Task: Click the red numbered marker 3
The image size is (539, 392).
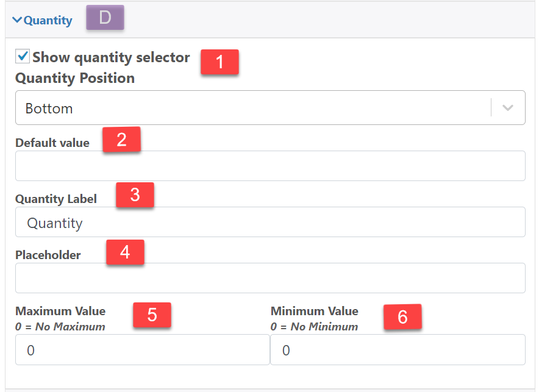Action: coord(135,195)
